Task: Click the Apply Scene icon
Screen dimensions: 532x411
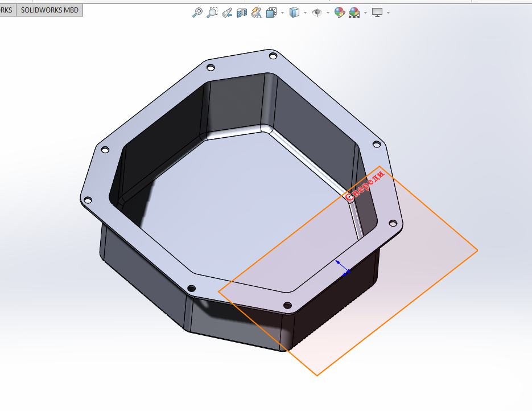Action: pos(354,13)
